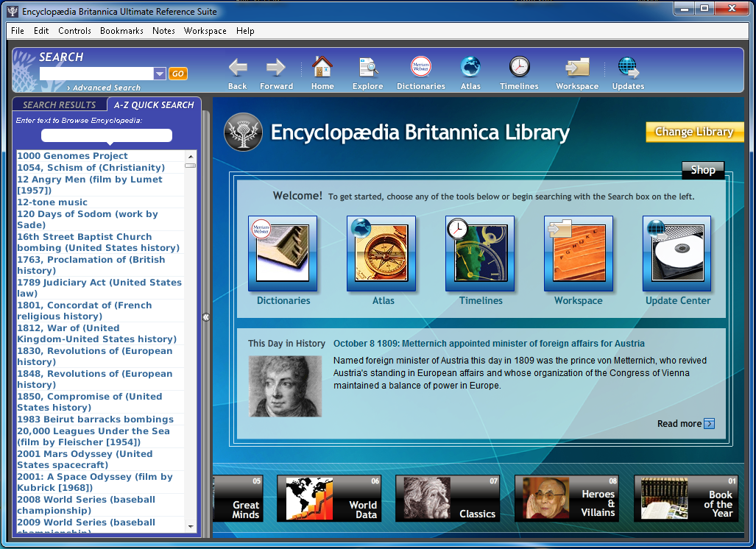Open the File menu
The width and height of the screenshot is (756, 549).
pos(18,31)
